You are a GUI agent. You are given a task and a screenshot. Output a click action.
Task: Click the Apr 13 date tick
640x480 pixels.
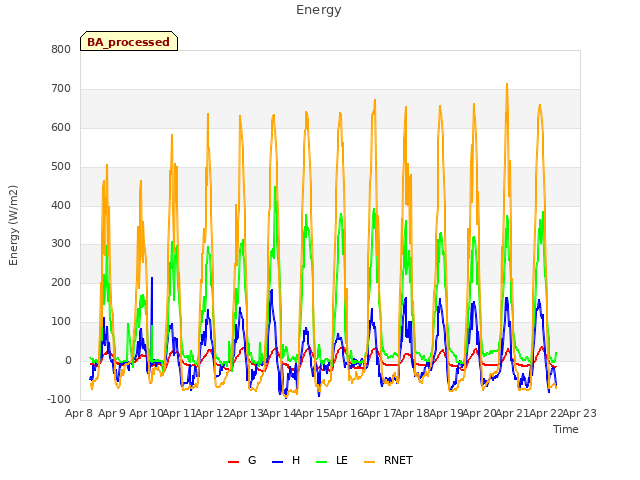(246, 413)
